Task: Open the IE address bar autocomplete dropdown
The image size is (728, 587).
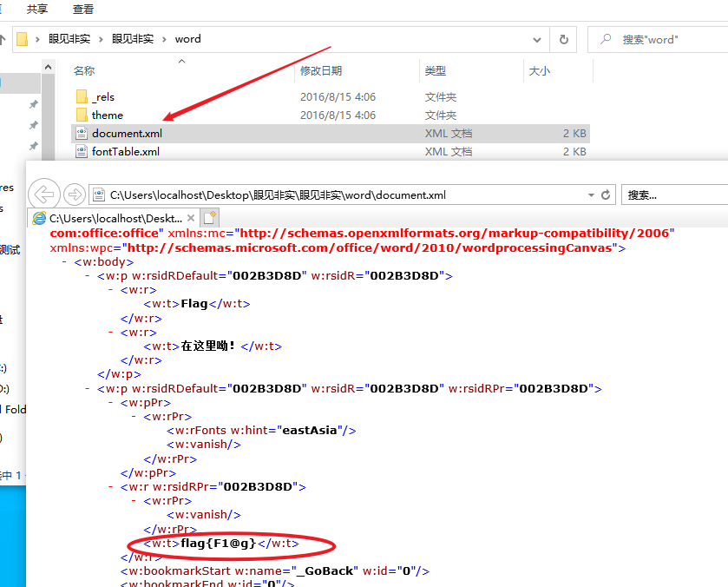Action: tap(591, 195)
